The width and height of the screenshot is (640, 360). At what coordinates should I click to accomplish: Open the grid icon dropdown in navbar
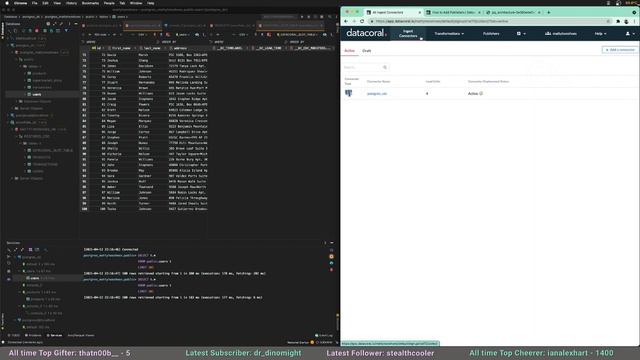point(521,33)
